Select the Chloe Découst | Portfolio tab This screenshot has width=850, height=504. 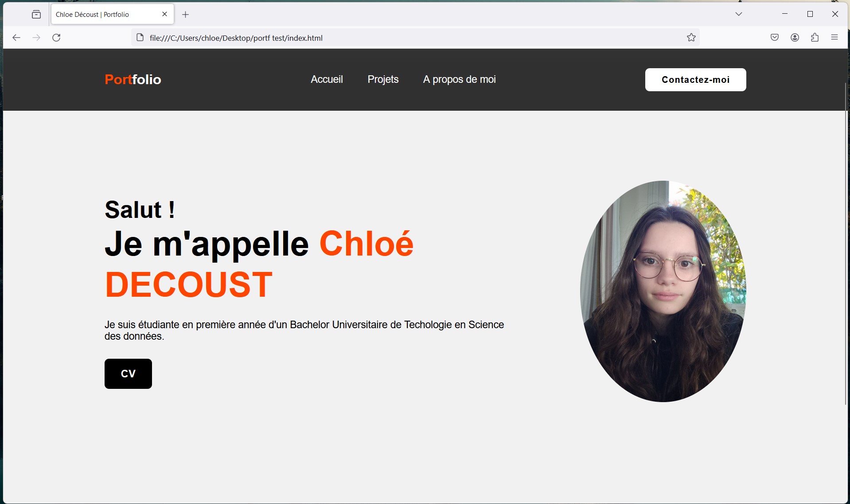tap(102, 15)
